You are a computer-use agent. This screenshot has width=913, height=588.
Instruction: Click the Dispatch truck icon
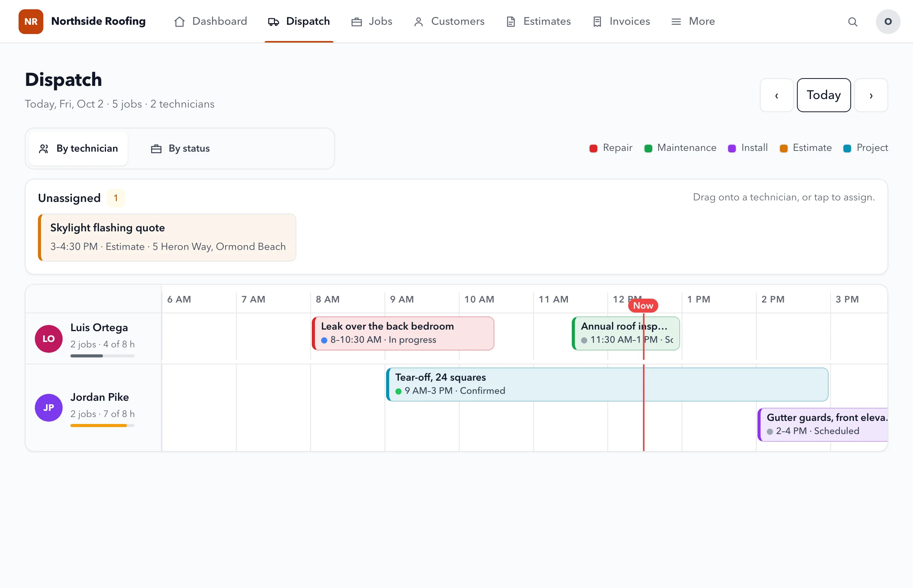click(x=274, y=22)
